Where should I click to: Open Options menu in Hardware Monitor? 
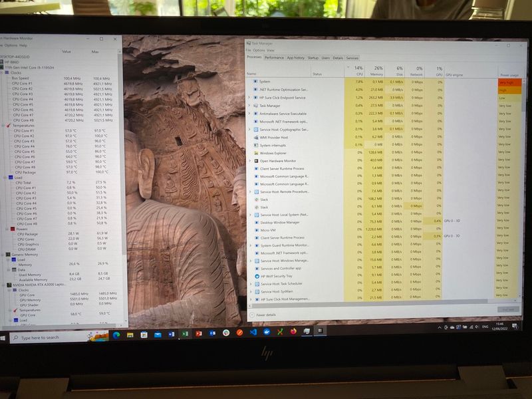pos(11,45)
